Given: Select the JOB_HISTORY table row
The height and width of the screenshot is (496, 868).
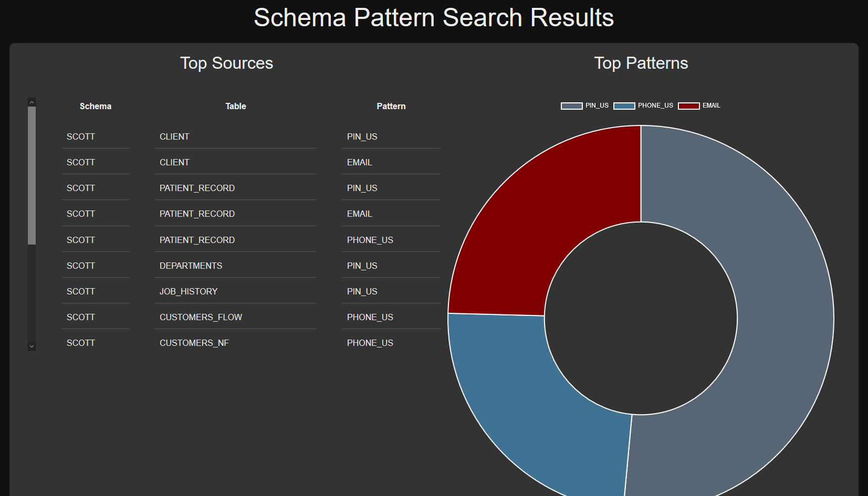Looking at the screenshot, I should [x=235, y=291].
